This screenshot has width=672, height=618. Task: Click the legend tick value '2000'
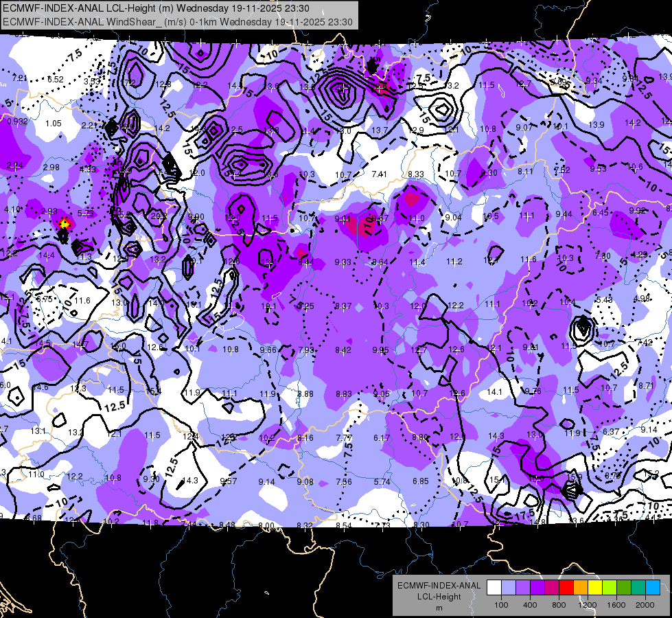(645, 605)
